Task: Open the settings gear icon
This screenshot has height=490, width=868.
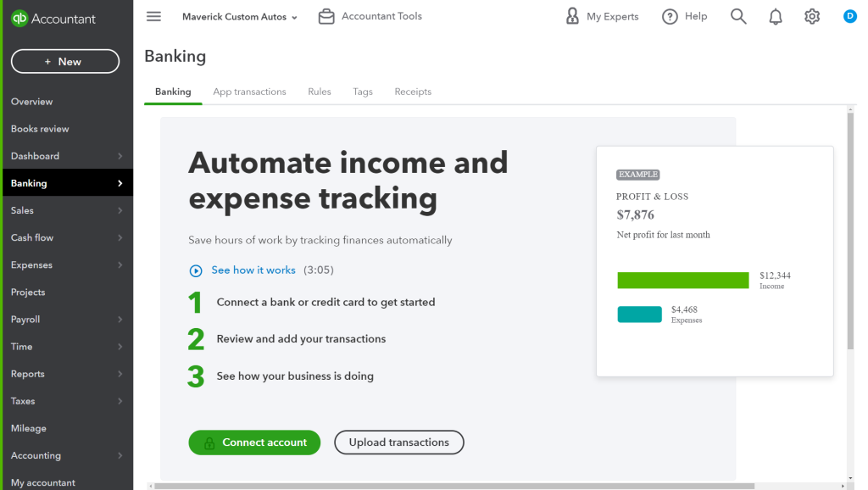Action: tap(812, 17)
